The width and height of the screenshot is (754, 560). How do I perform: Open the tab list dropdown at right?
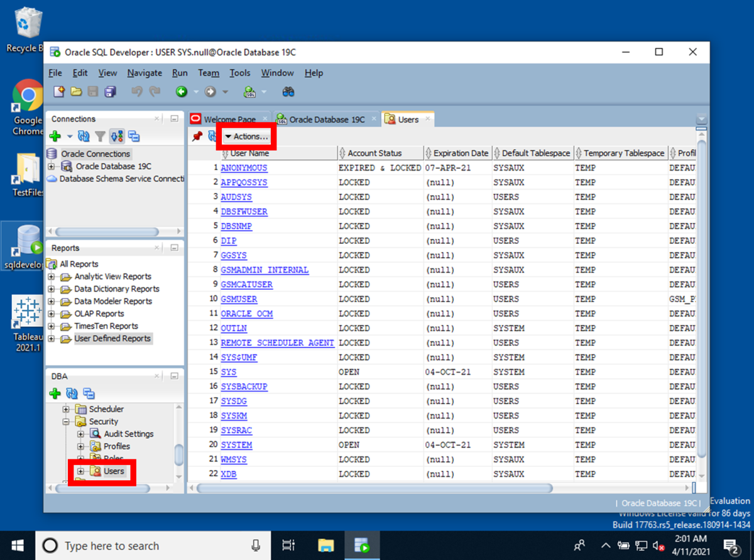point(701,119)
